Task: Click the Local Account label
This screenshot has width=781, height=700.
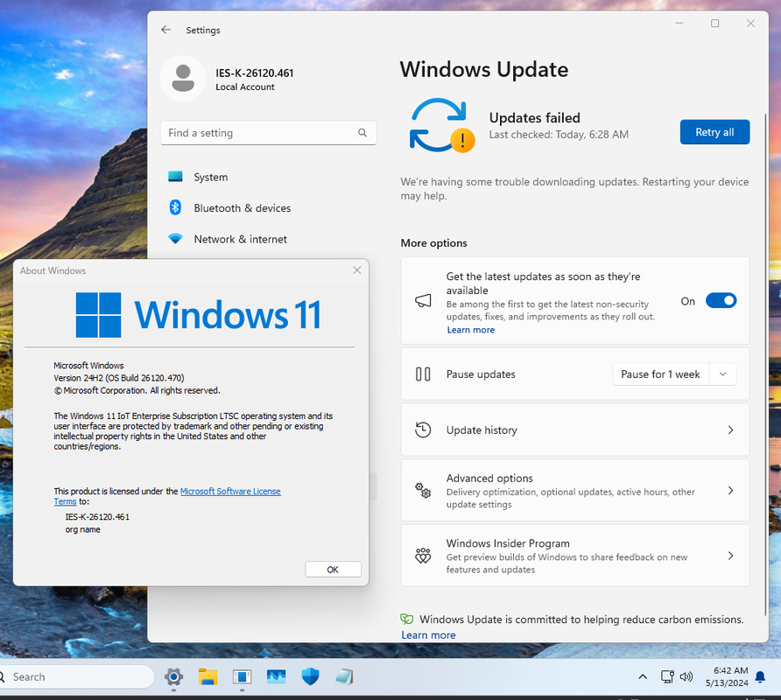Action: [x=245, y=87]
